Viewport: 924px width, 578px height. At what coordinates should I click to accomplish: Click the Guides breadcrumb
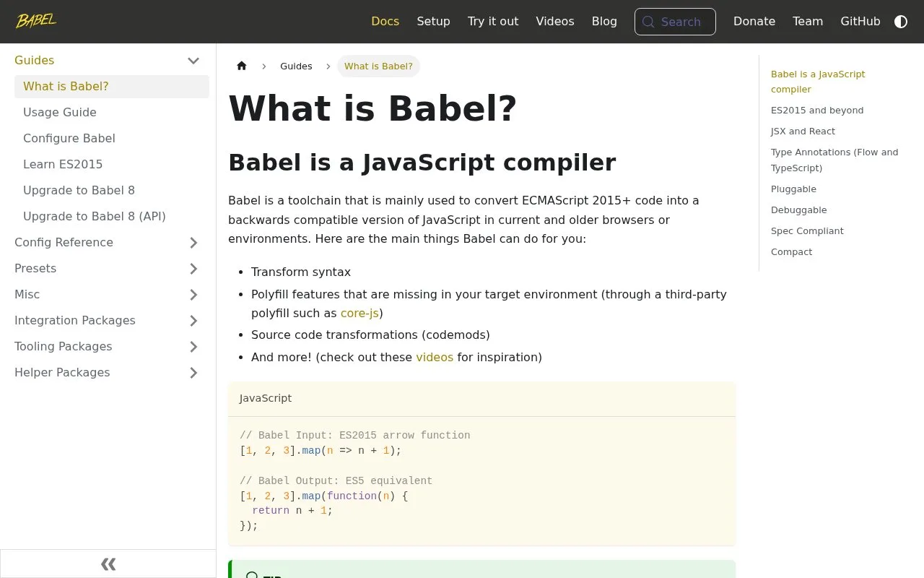click(x=296, y=66)
